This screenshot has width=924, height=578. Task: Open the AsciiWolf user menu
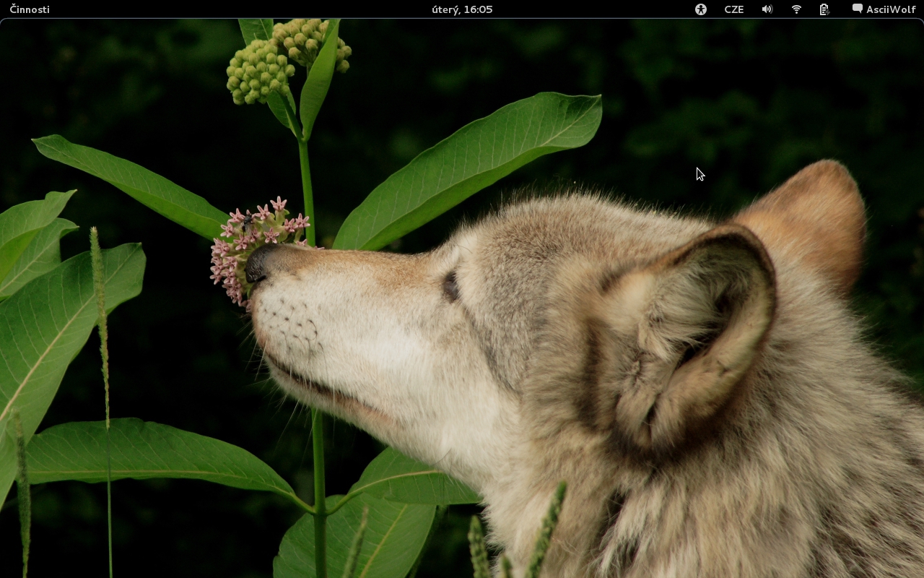pos(884,9)
